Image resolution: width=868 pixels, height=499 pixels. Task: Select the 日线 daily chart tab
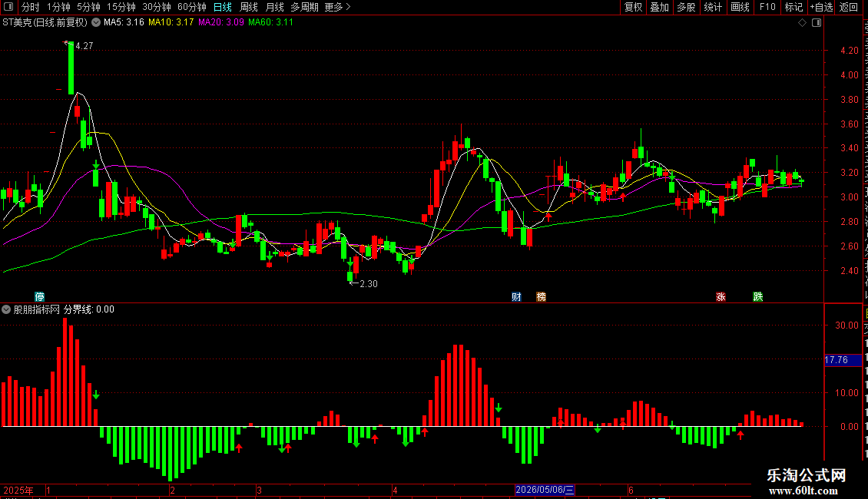coord(223,7)
